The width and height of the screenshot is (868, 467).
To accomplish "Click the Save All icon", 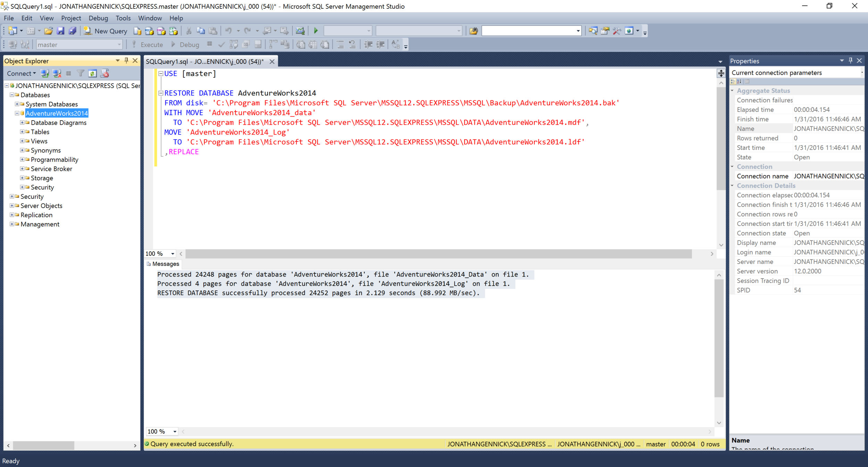I will 72,31.
